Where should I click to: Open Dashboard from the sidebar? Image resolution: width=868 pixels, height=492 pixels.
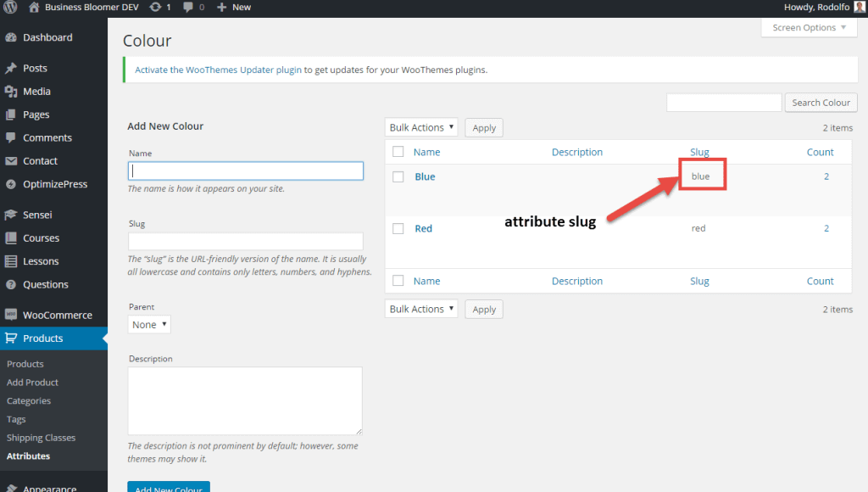click(47, 37)
